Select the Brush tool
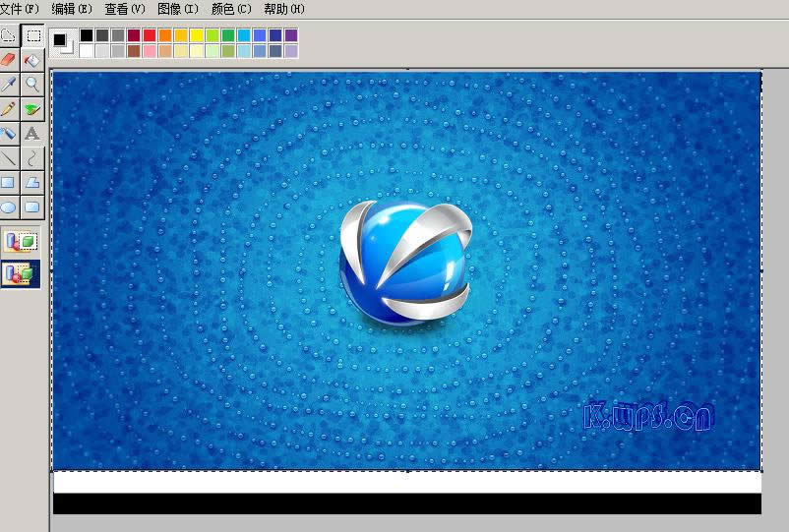789x532 pixels. (32, 109)
